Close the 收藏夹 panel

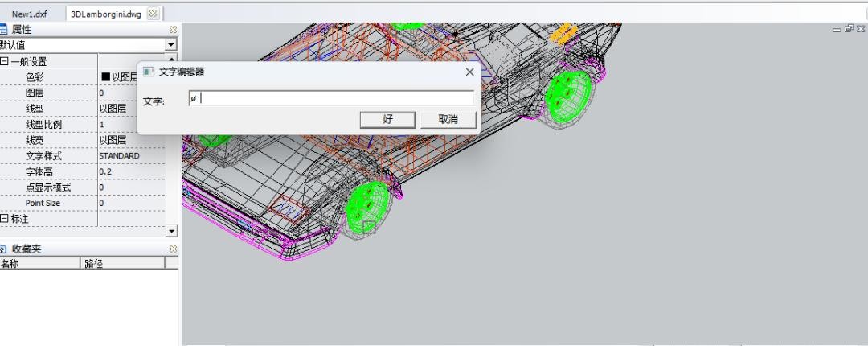173,249
